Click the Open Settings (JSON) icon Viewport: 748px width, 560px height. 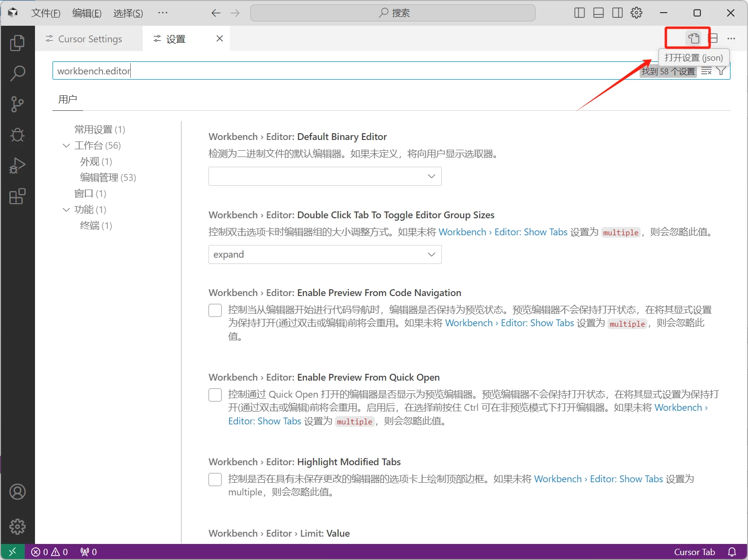coord(694,38)
